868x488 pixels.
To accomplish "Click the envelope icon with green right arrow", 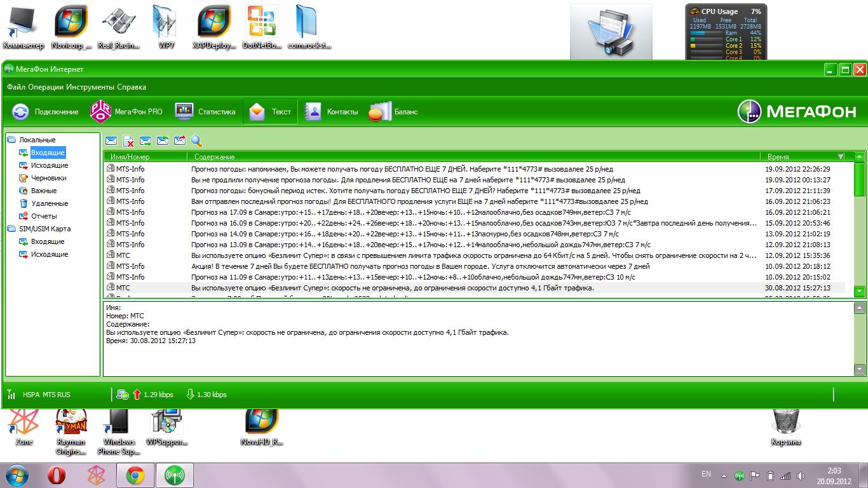I will click(x=146, y=141).
